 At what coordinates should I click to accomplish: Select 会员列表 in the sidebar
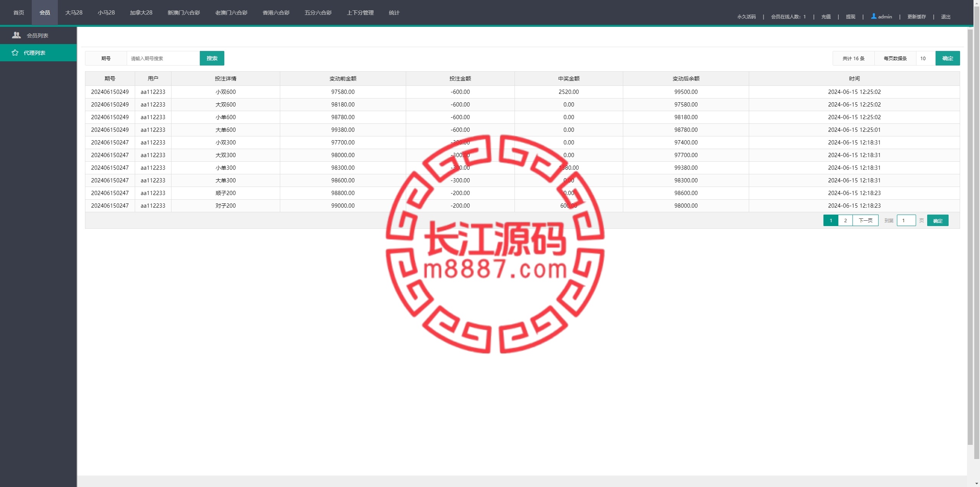click(x=38, y=35)
